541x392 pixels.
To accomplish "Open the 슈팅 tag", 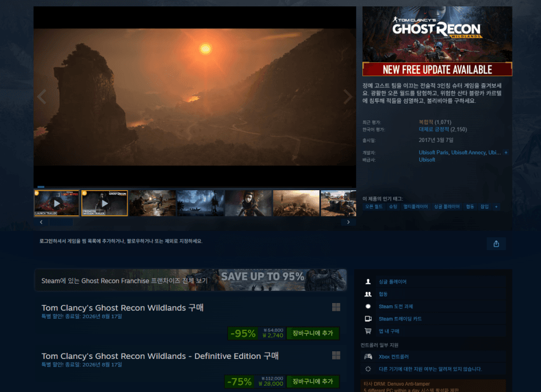I will tap(393, 206).
